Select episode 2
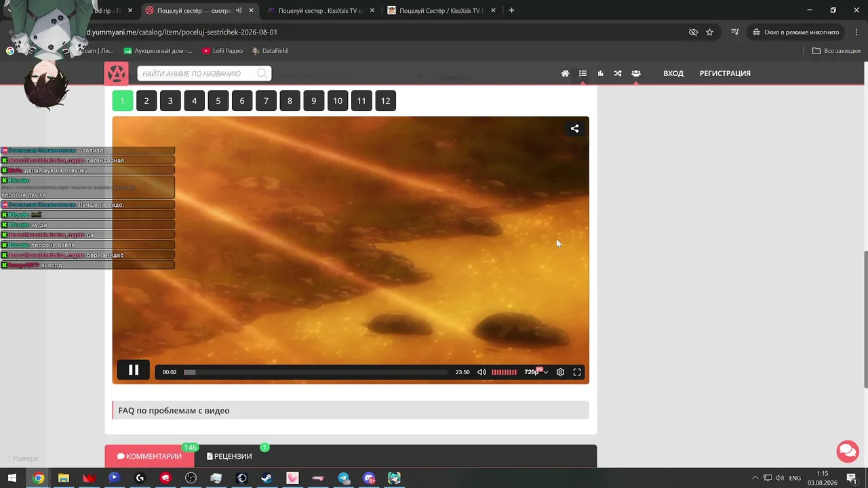 [x=146, y=101]
